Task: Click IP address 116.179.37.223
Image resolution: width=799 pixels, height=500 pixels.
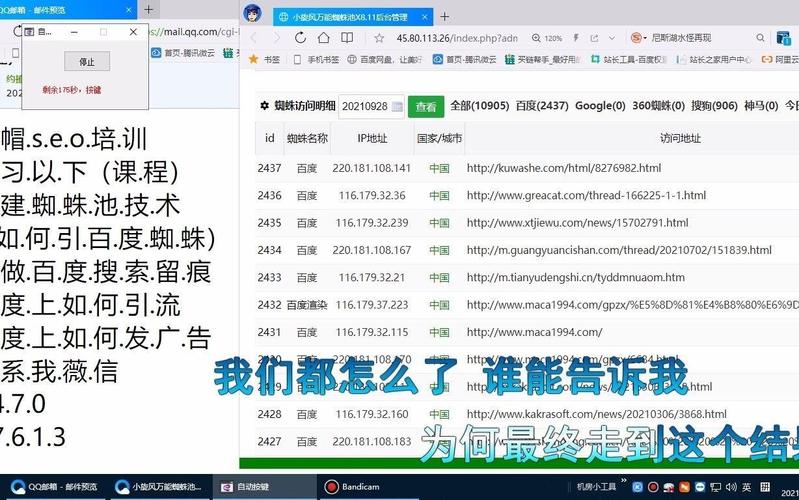Action: [371, 305]
